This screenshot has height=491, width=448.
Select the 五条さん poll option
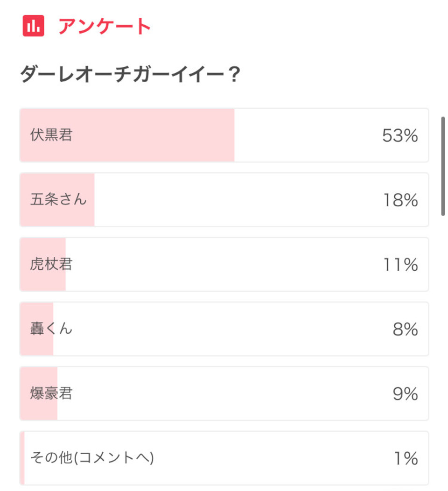point(224,200)
